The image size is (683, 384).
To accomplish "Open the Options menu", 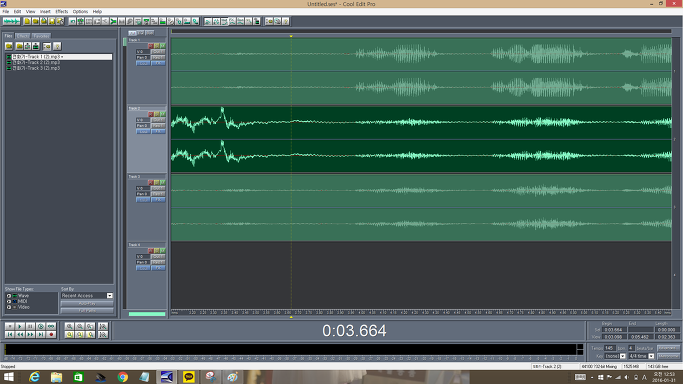I will [80, 12].
